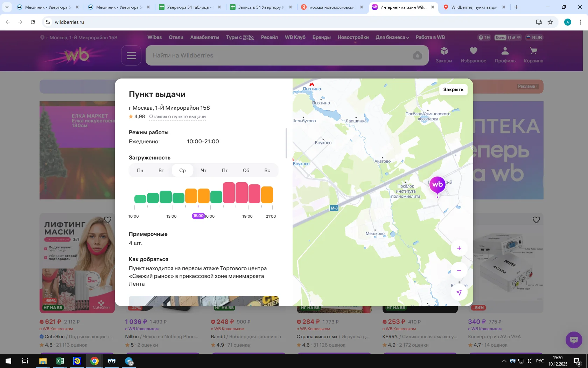The image size is (588, 368).
Task: Open the Реклама ad info label
Action: click(528, 86)
